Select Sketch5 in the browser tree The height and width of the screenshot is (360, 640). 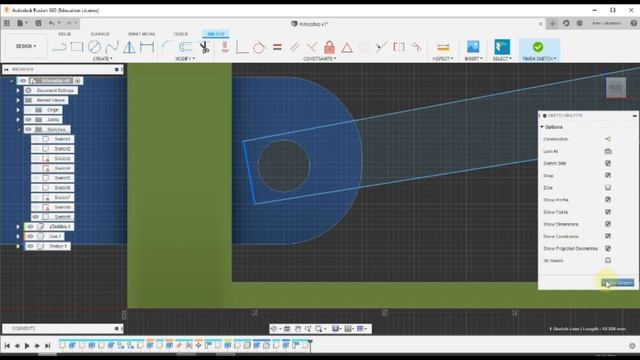click(x=62, y=178)
